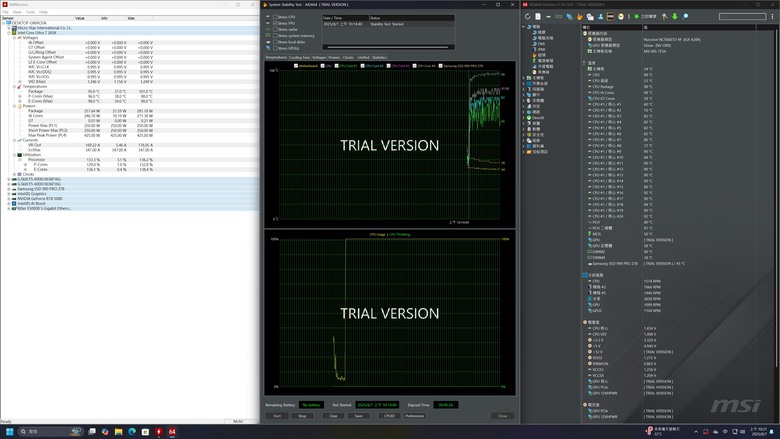Click the OSD panel icon in AIDA64 toolbar

pyautogui.click(x=610, y=16)
